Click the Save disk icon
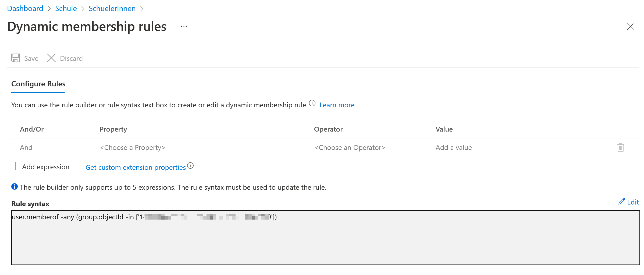 (16, 58)
